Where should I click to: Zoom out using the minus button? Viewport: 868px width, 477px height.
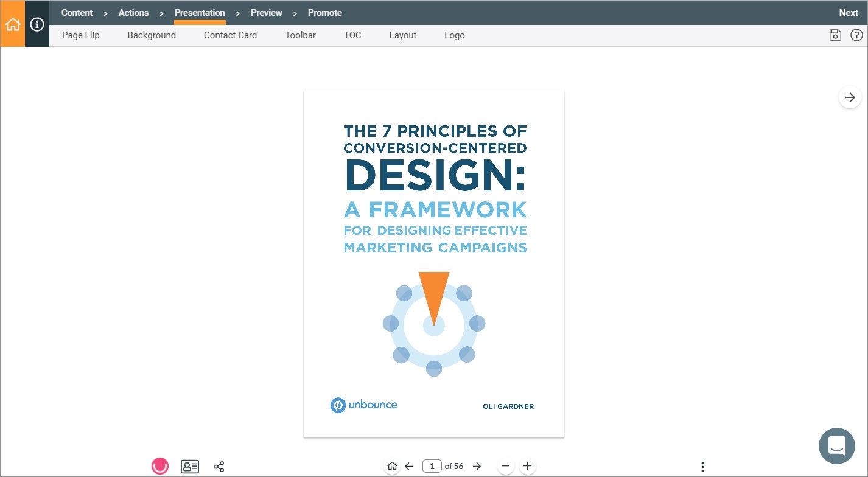[505, 466]
